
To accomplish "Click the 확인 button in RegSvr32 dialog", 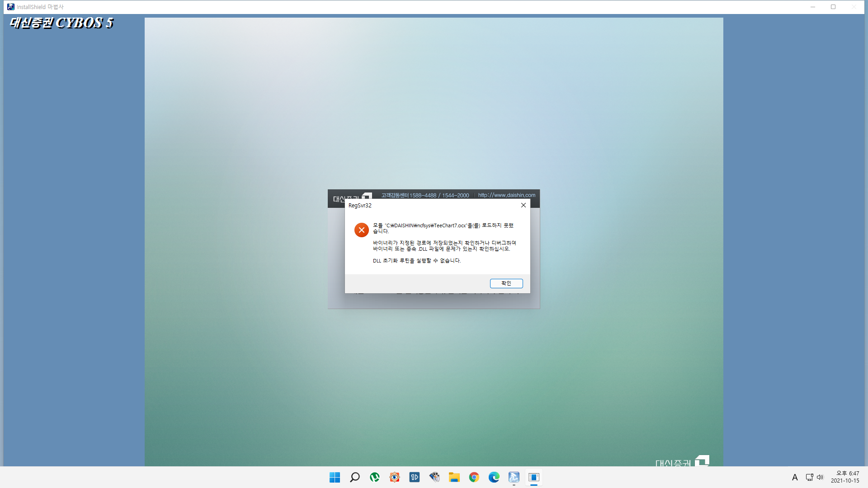I will pos(506,283).
